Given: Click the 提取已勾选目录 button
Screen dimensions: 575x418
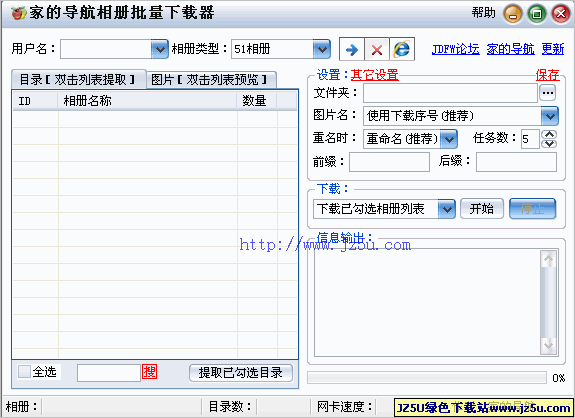Looking at the screenshot, I should tap(241, 373).
